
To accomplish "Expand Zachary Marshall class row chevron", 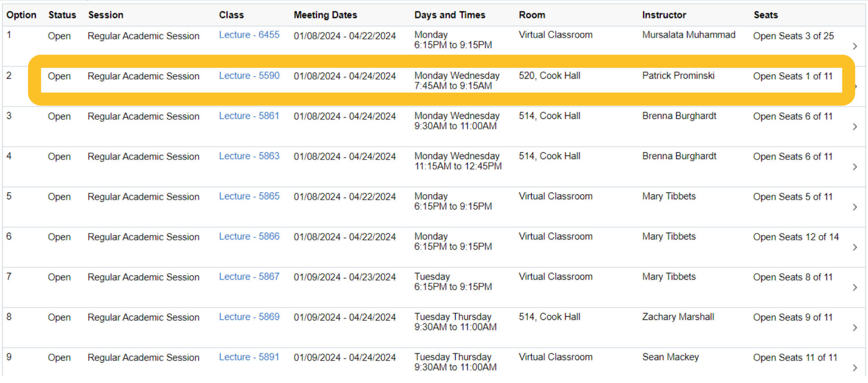I will tap(854, 328).
